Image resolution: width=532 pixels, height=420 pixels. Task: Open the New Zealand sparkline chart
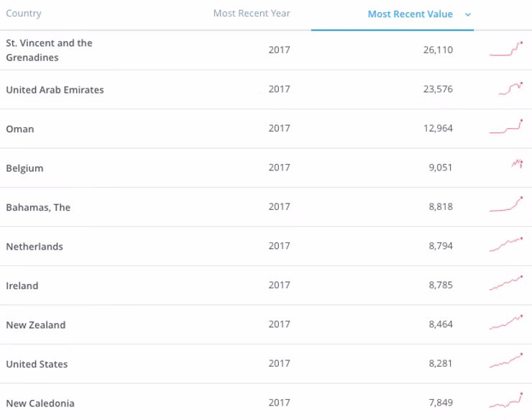(x=506, y=322)
